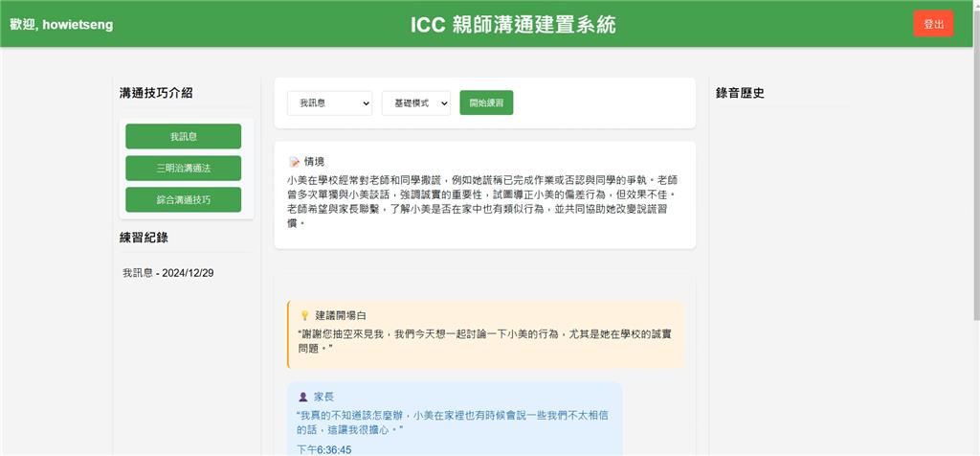Click the 情境 notepad icon
980x456 pixels.
[295, 162]
